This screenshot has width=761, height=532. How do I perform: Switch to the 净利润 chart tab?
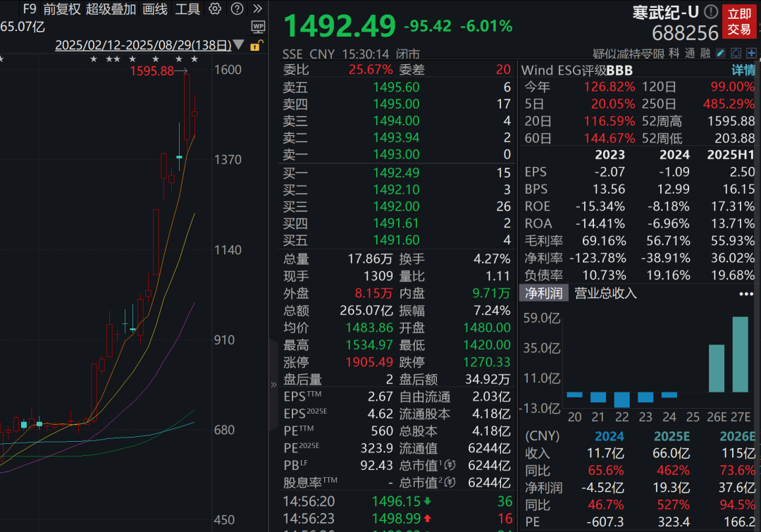click(x=543, y=293)
